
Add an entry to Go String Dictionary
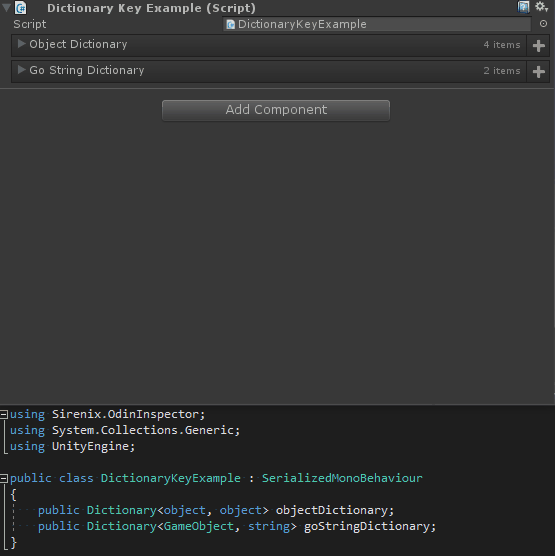pyautogui.click(x=538, y=71)
